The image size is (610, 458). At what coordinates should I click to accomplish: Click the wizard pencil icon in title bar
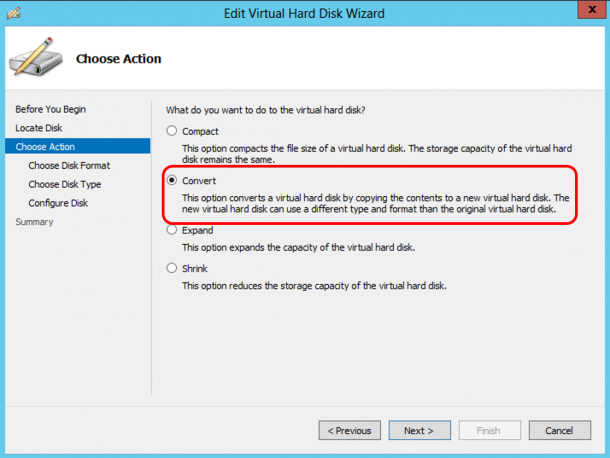point(14,13)
